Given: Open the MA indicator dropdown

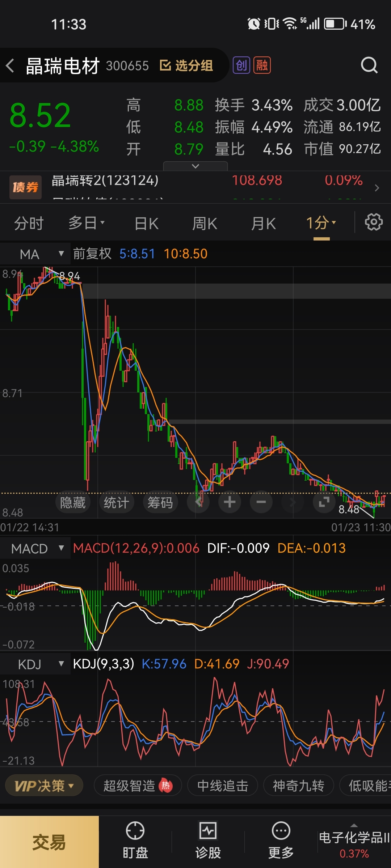Looking at the screenshot, I should (x=35, y=254).
